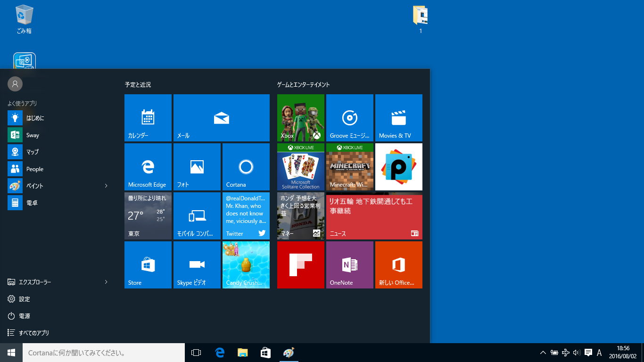Show hidden tray icons chevron
Screen dimensions: 644x362
[x=543, y=353]
